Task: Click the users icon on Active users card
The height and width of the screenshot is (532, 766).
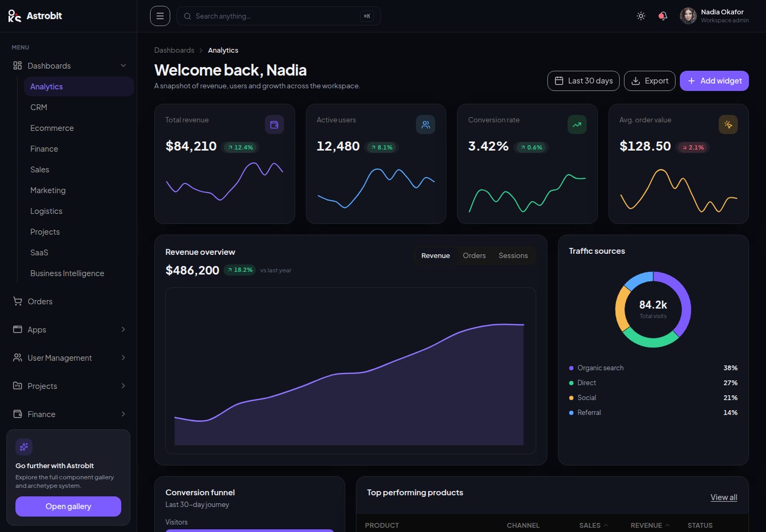Action: tap(426, 124)
